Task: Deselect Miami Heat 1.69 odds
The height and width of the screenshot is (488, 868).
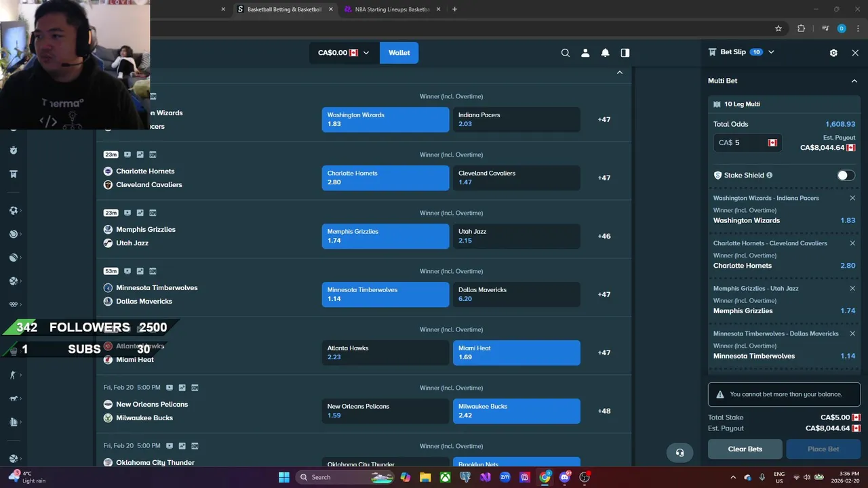Action: click(x=516, y=352)
